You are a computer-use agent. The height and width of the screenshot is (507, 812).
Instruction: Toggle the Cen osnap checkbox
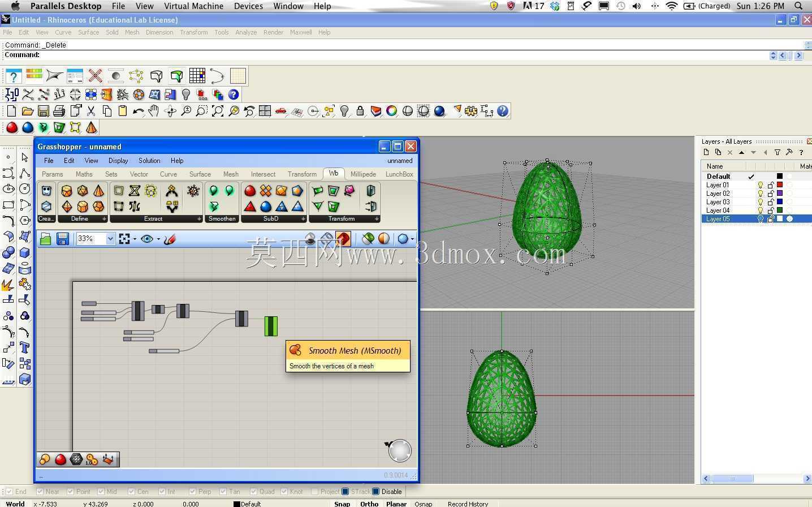[x=131, y=492]
